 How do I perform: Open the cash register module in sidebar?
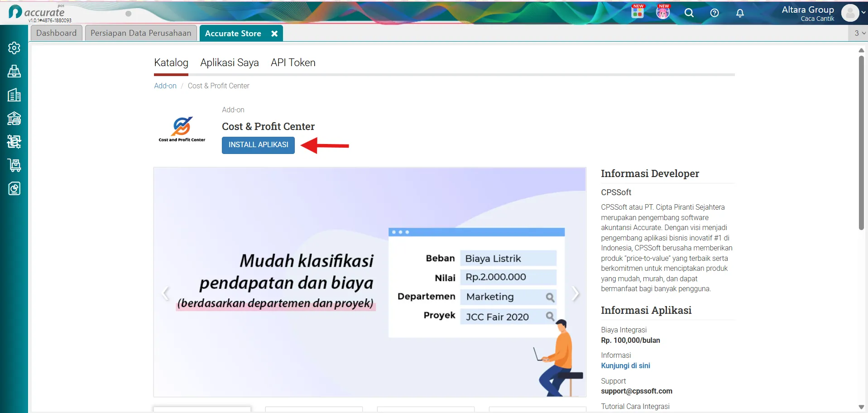pyautogui.click(x=14, y=72)
